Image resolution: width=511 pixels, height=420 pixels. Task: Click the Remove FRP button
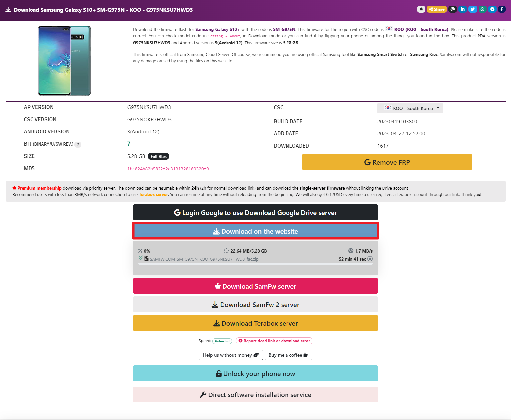387,162
